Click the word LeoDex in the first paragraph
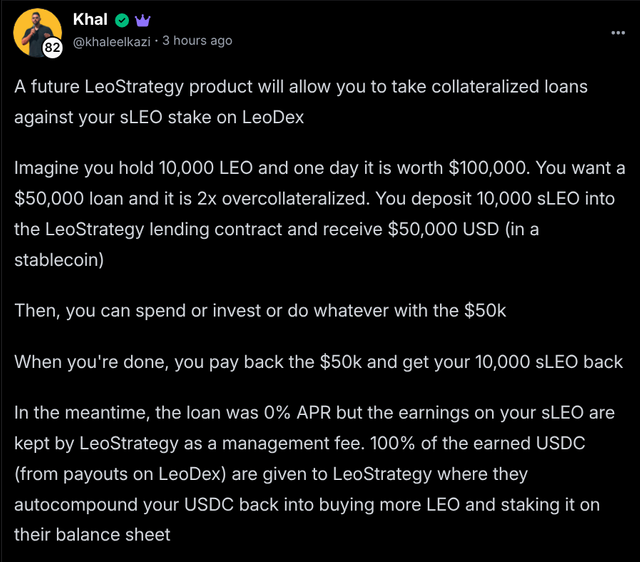The image size is (640, 562). point(273,117)
